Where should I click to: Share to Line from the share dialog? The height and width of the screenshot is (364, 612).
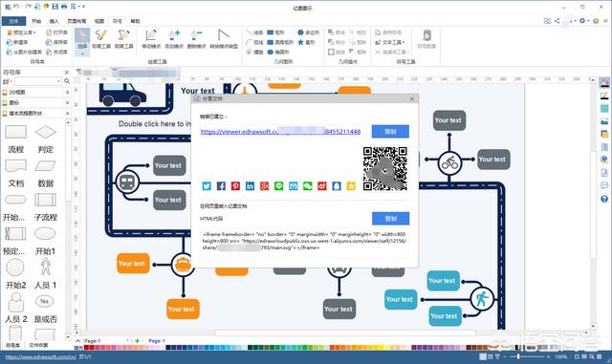[x=278, y=186]
